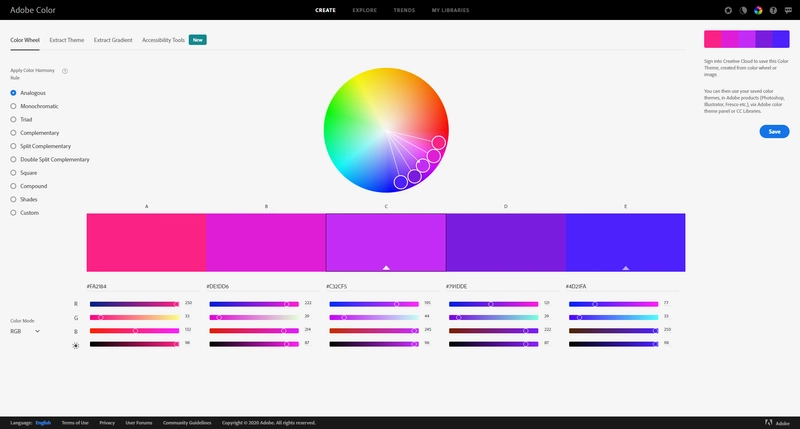Screen dimensions: 800x429
Task: Edit the #C32CF5 hex field
Action: coord(382,287)
